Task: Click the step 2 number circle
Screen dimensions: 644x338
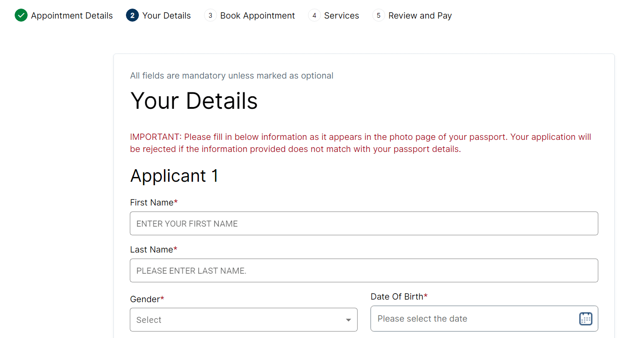Action: tap(132, 16)
